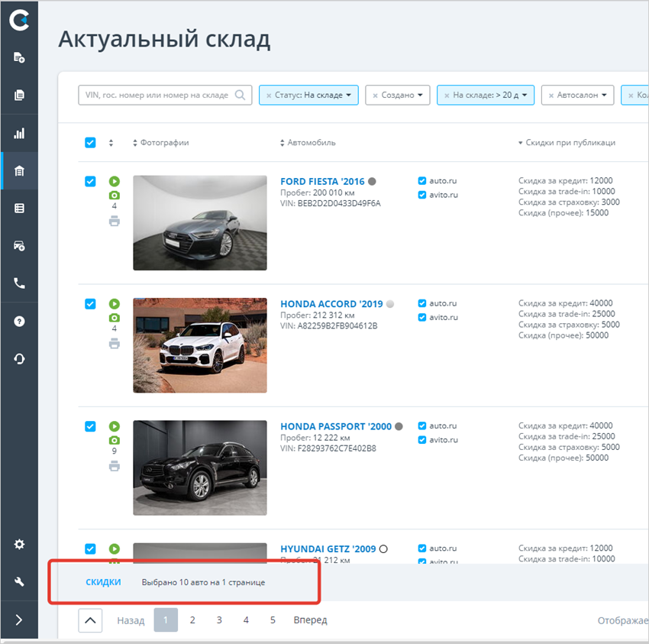
Task: Click the search magnifier icon
Action: click(240, 95)
